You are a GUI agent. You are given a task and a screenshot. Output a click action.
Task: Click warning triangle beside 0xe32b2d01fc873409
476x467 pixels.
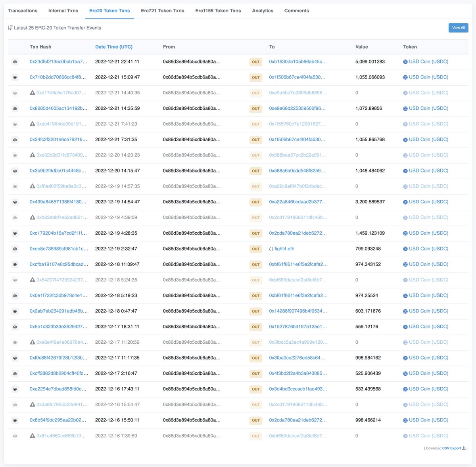click(x=33, y=155)
